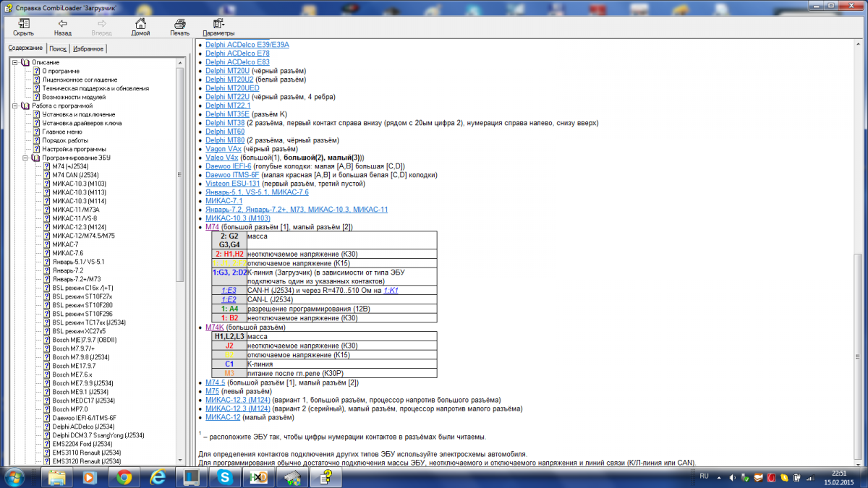Select Delphi ACDelco (J2534) in the tree
The height and width of the screenshot is (488, 868).
(x=85, y=427)
